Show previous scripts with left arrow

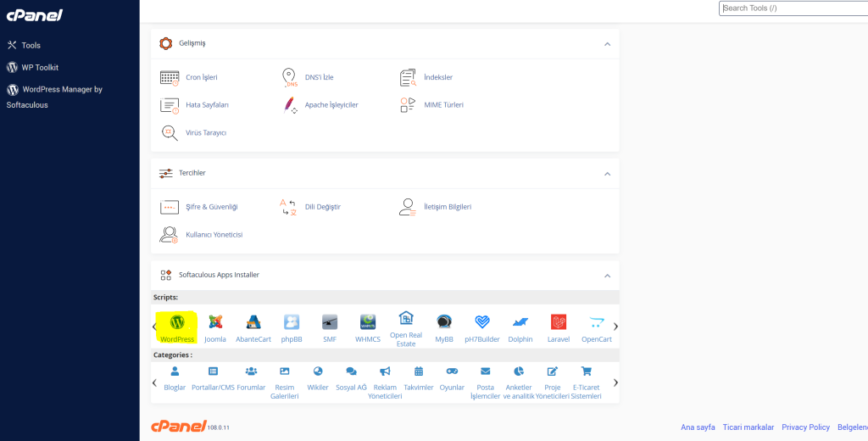point(154,327)
